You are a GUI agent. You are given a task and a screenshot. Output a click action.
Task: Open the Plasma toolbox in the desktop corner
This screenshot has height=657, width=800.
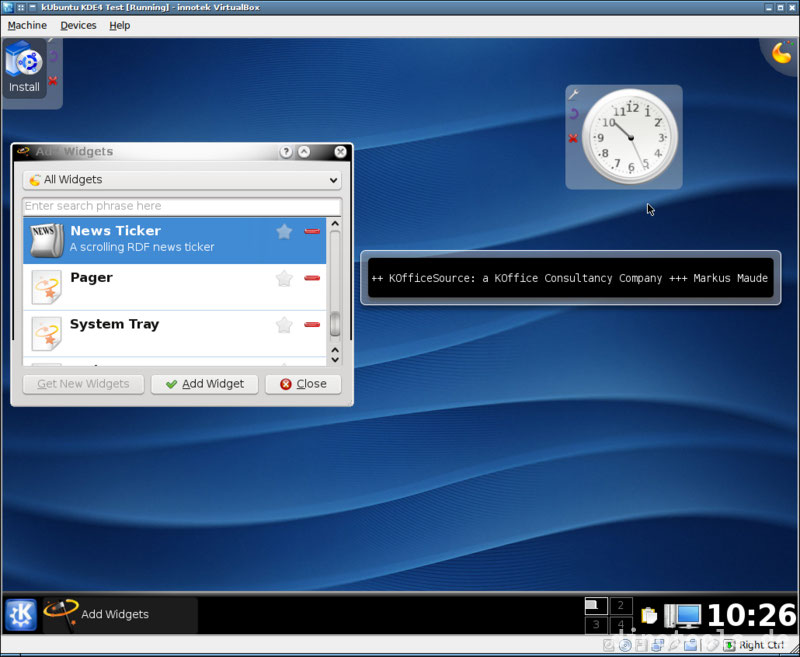[782, 53]
